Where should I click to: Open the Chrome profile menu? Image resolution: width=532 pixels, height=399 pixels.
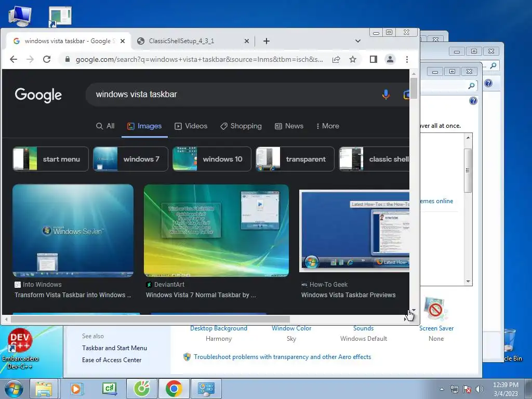pos(390,59)
